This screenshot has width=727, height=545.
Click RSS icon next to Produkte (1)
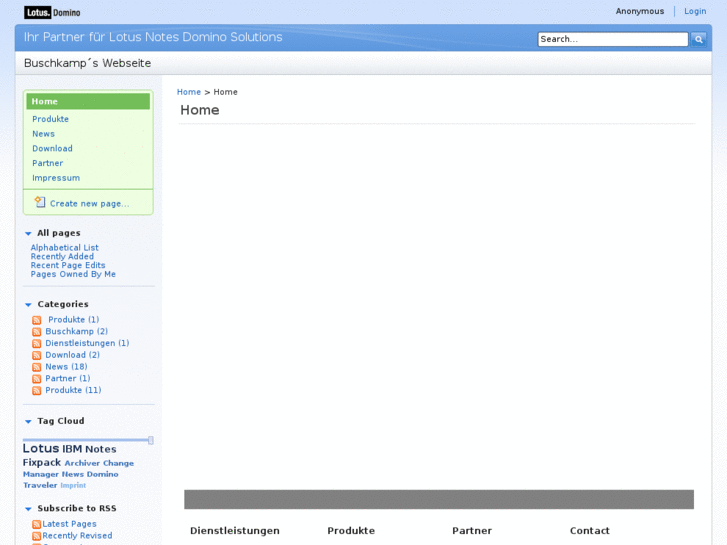(37, 320)
